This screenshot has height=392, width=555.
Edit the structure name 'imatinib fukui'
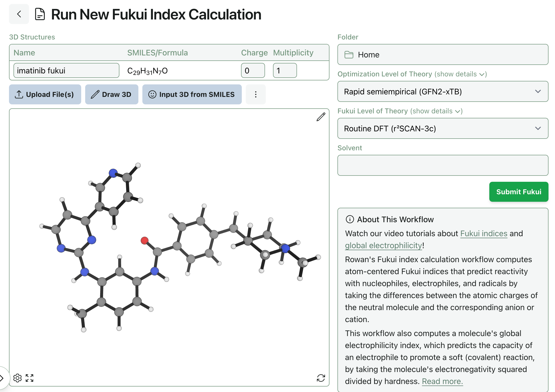[66, 71]
